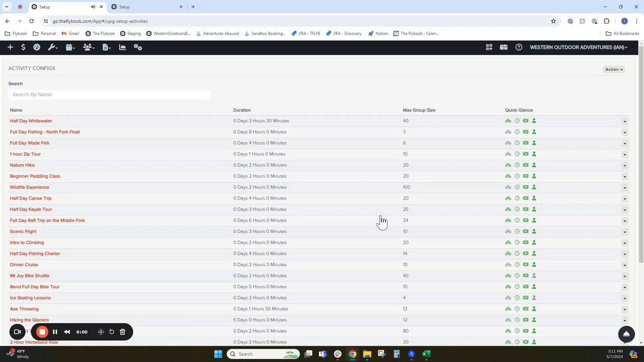The height and width of the screenshot is (362, 644).
Task: Open the Axe Throwing activity
Action: [x=24, y=309]
